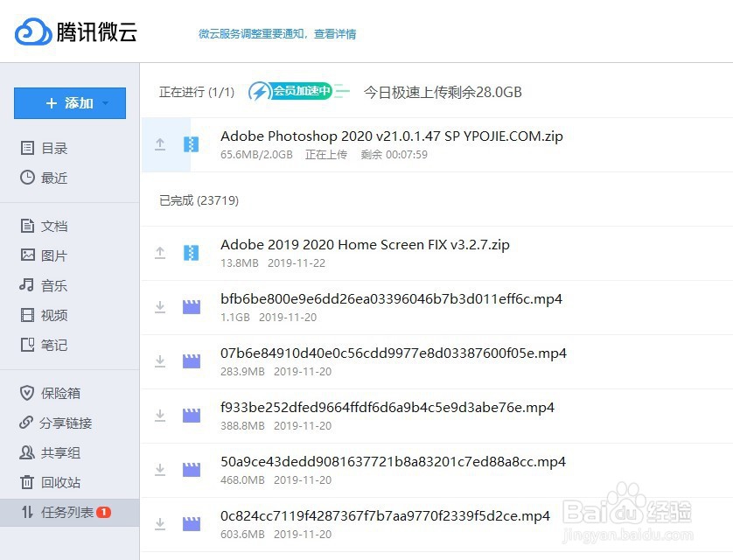The image size is (733, 560).
Task: Click the 目录 list icon
Action: click(x=27, y=148)
